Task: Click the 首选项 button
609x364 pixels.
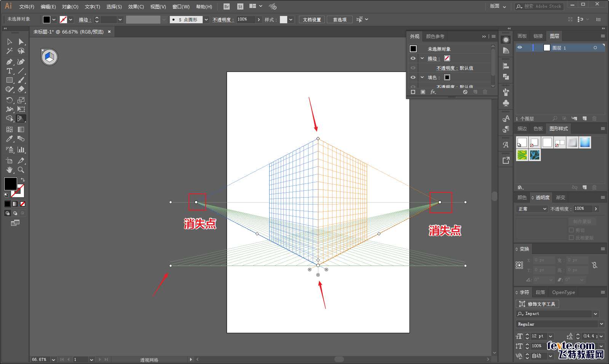Action: (339, 20)
